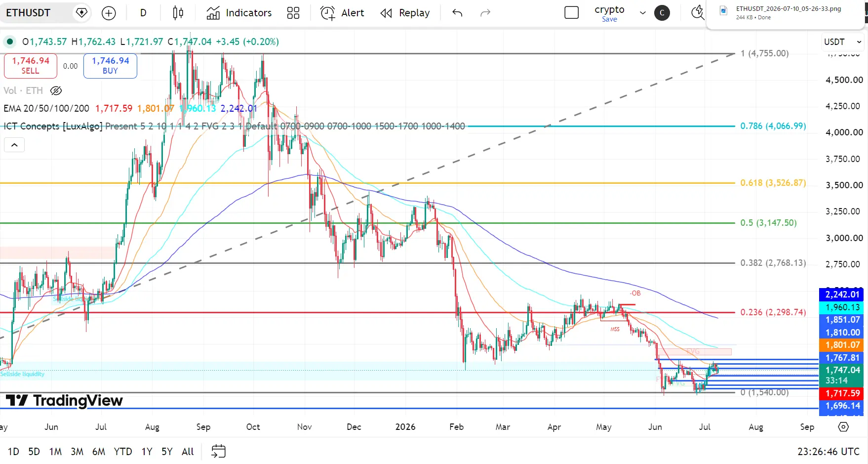Open the candlestick chart style selector
868x464 pixels.
(x=178, y=13)
